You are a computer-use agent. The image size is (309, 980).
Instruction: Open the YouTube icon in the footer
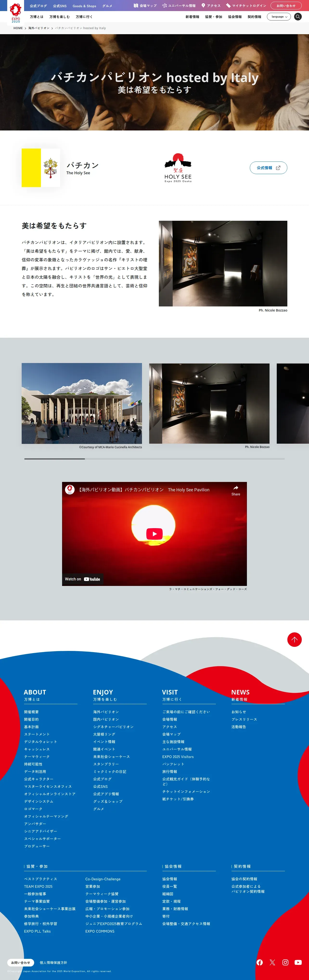(x=298, y=962)
